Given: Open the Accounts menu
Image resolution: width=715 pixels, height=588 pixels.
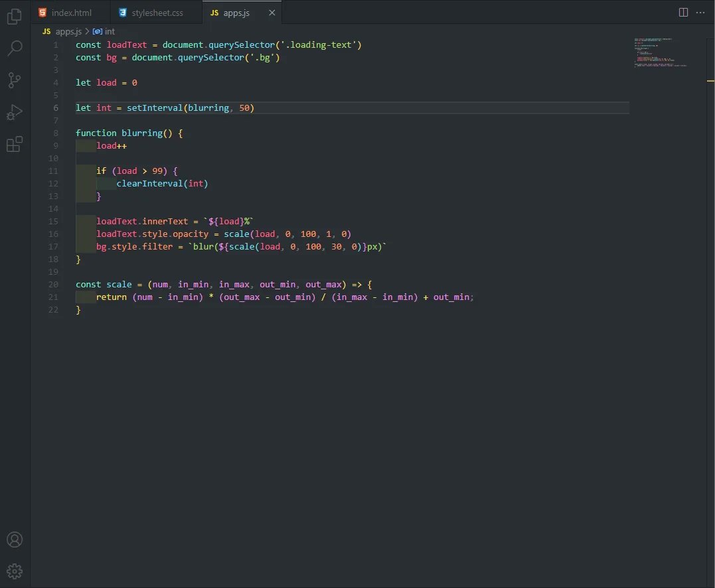Looking at the screenshot, I should coord(15,540).
